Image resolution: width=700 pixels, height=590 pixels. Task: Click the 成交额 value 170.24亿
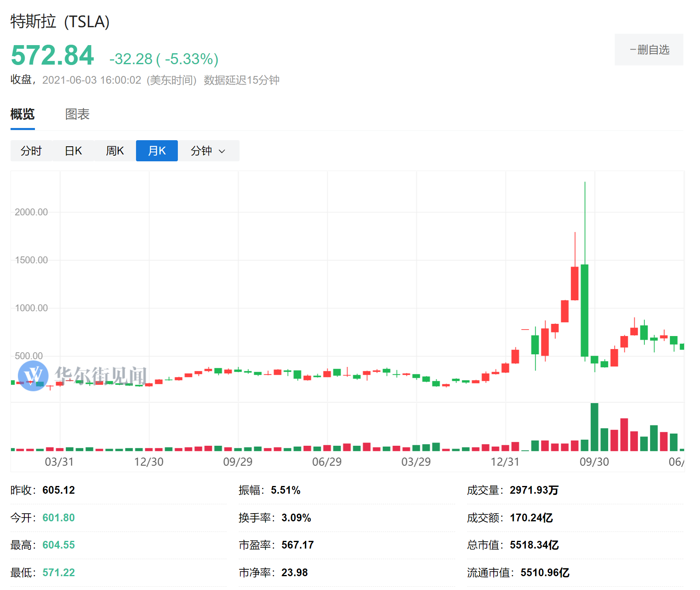tap(531, 518)
